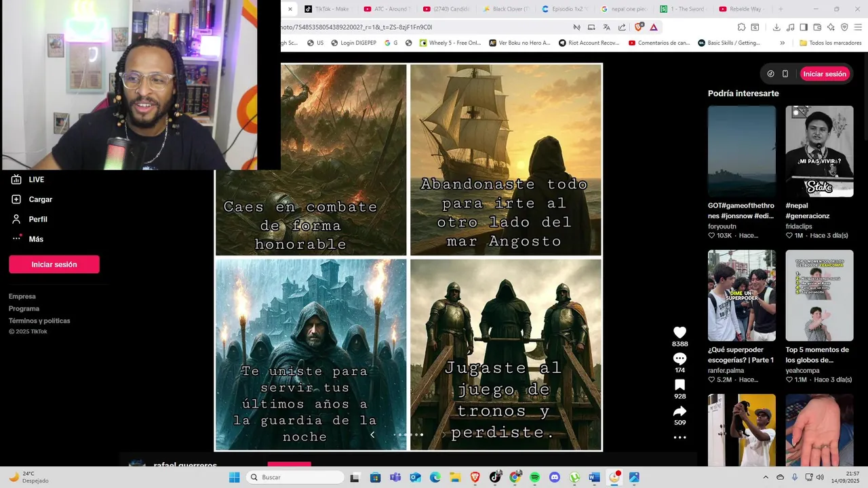Viewport: 868px width, 488px height.
Task: Expand Más options in TikTok sidebar
Action: 27,239
